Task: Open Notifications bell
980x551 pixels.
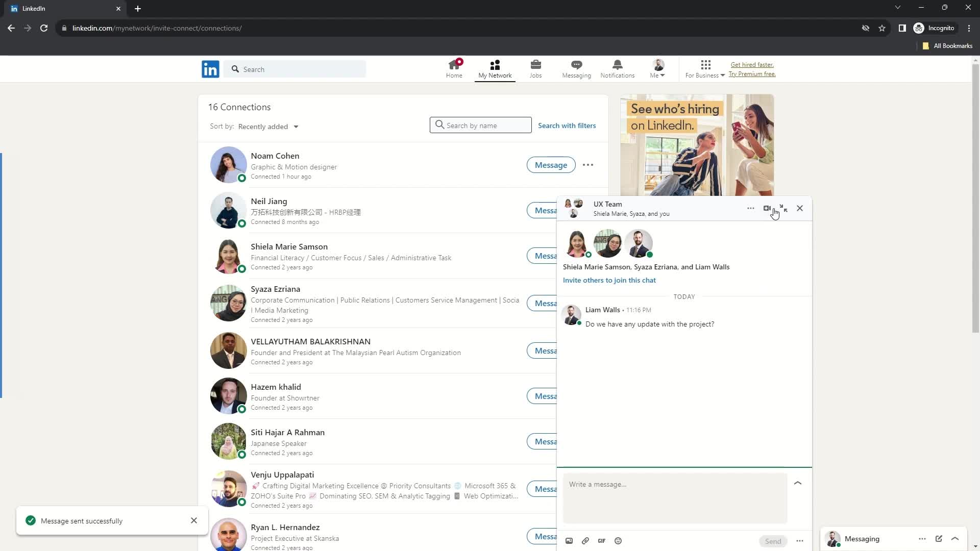Action: (617, 69)
